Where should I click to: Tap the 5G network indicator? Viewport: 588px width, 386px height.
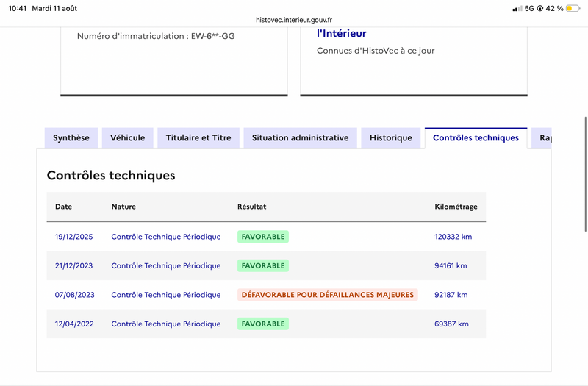coord(529,8)
